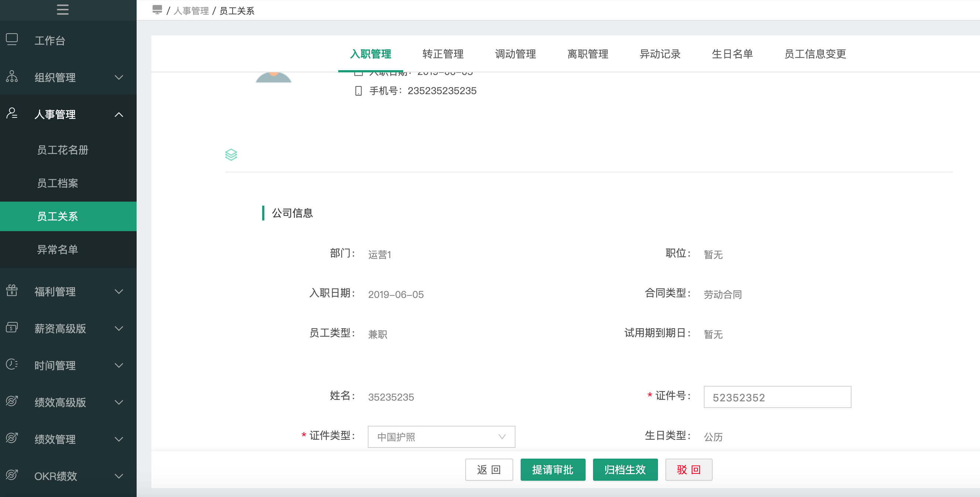Switch to the 入职管理 tab
Viewport: 980px width, 497px height.
point(370,54)
